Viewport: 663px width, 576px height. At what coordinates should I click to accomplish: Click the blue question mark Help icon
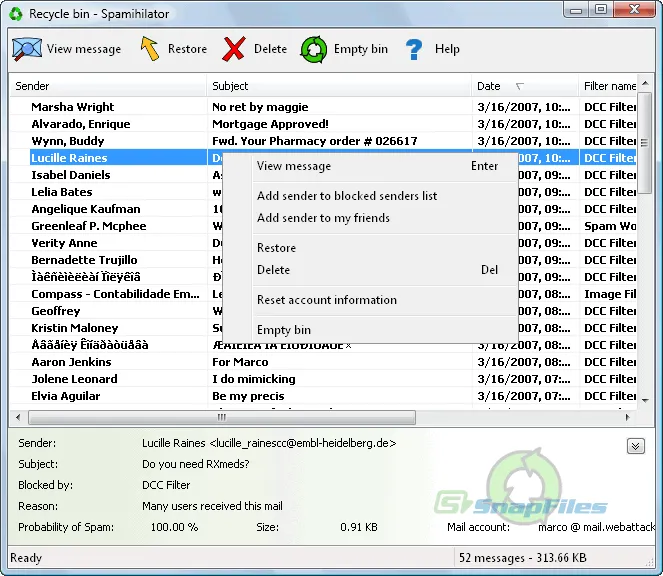(x=414, y=49)
